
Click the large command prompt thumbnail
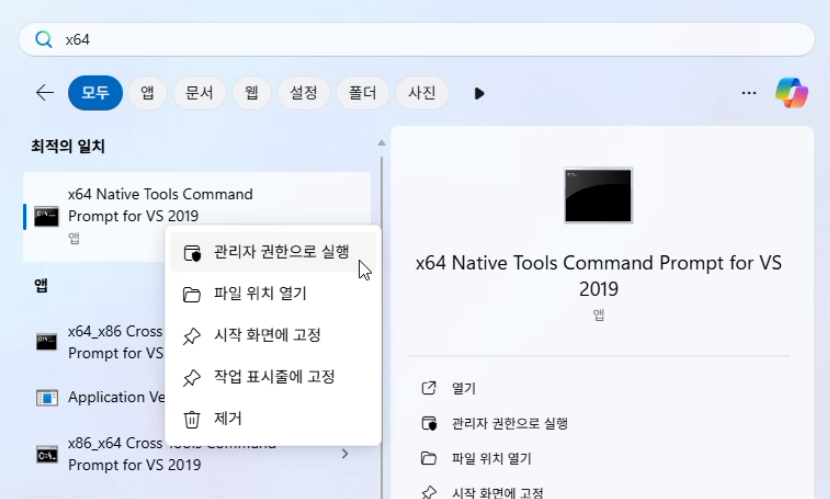click(598, 195)
